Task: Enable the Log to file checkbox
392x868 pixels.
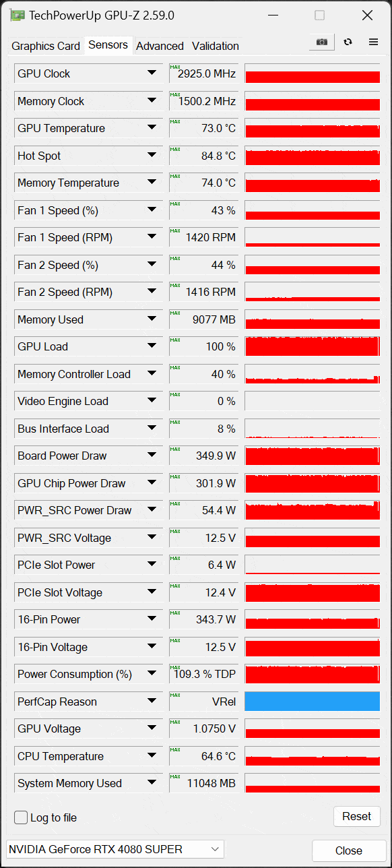Action: pos(22,817)
